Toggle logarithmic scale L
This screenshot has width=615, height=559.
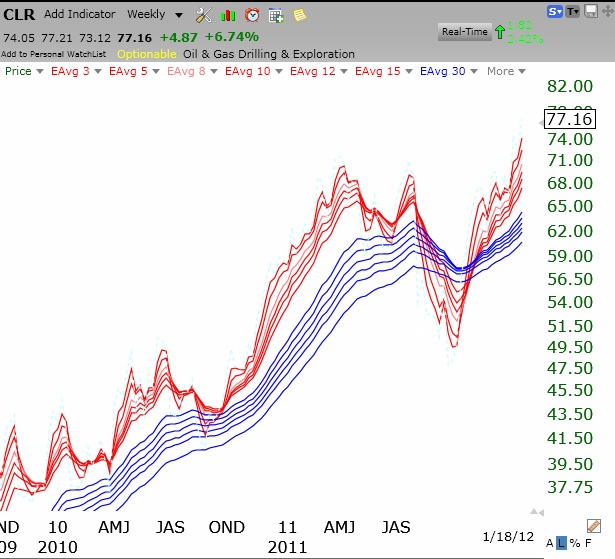coord(563,543)
